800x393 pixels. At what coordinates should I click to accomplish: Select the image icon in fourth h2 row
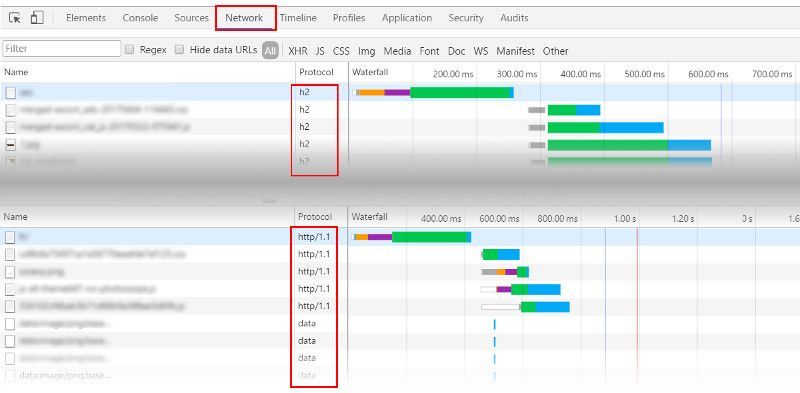point(11,145)
